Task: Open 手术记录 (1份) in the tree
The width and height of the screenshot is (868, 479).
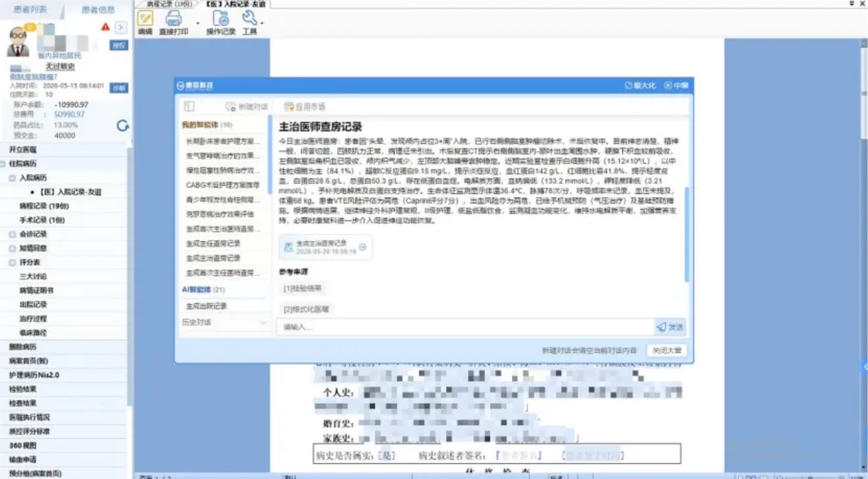Action: 42,220
